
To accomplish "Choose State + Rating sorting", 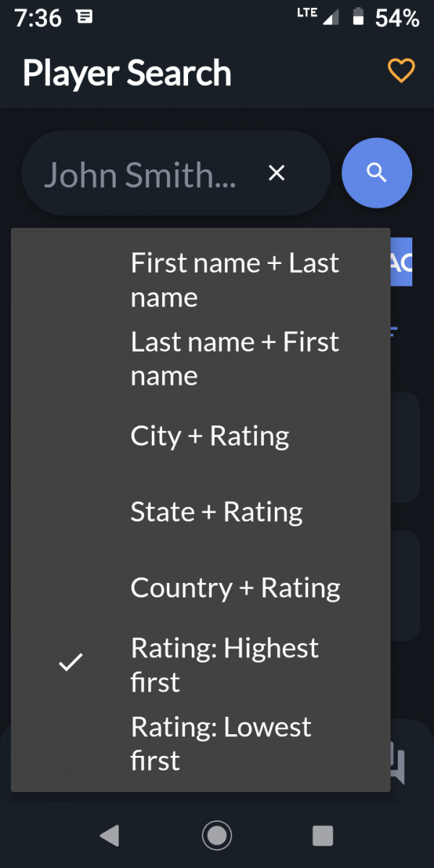I will (201, 511).
